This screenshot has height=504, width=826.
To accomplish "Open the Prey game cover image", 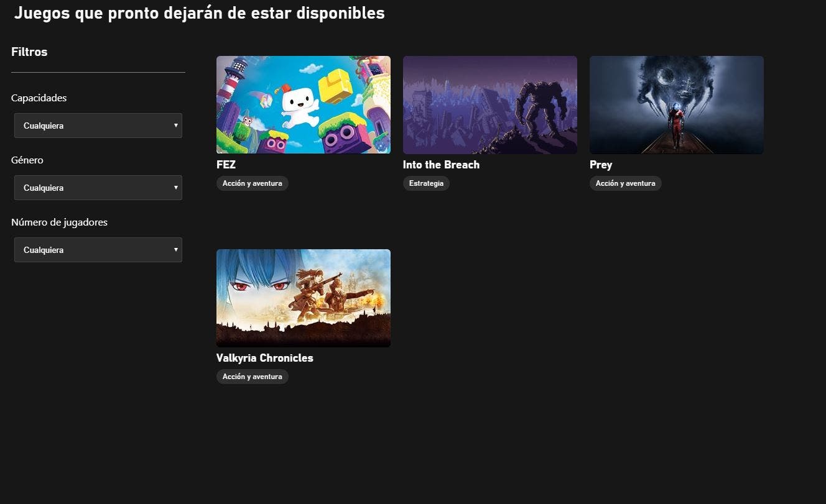I will pos(677,105).
